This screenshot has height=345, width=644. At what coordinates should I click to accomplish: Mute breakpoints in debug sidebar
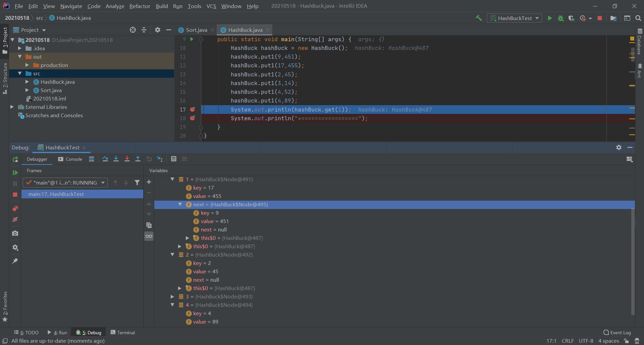pyautogui.click(x=15, y=219)
